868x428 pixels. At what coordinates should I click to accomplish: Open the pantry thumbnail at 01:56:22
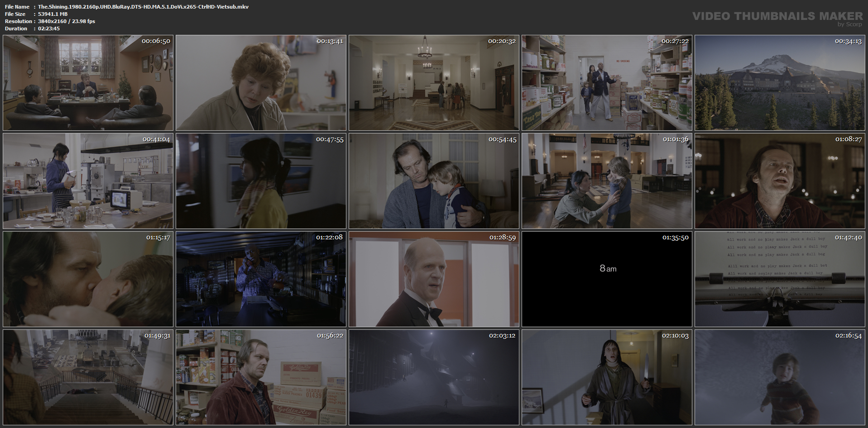pos(261,377)
